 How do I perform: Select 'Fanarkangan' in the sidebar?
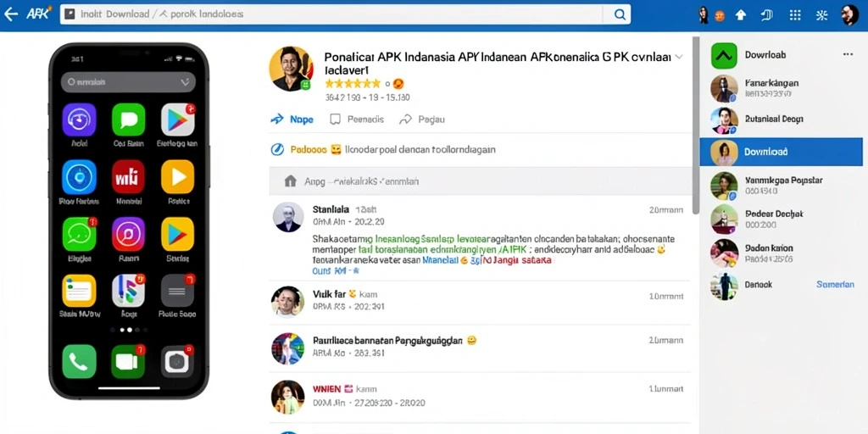tap(781, 88)
